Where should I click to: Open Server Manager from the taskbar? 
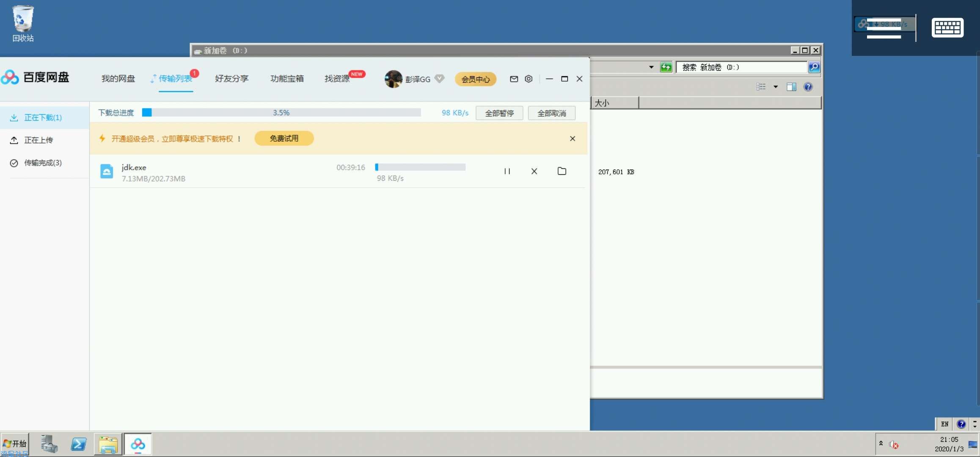tap(49, 444)
